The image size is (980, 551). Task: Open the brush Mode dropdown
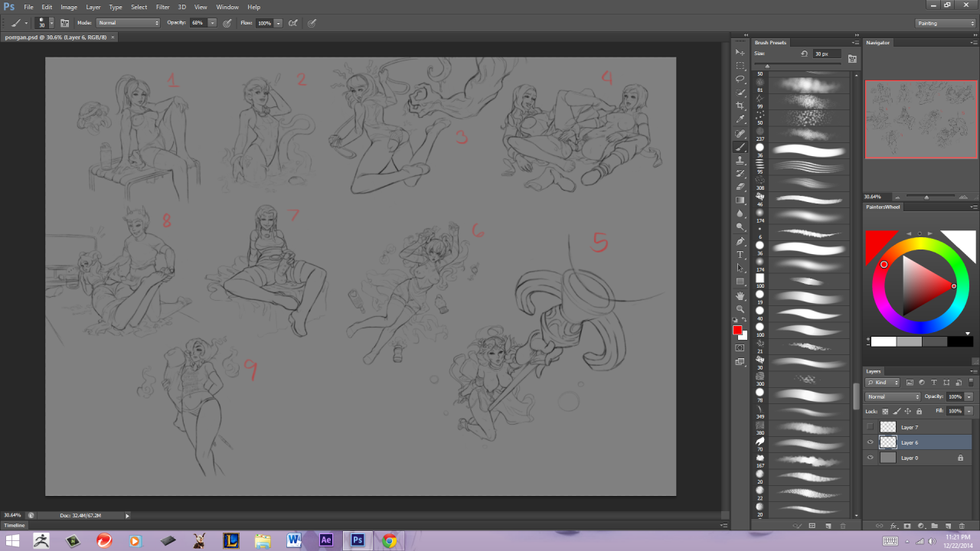[128, 23]
